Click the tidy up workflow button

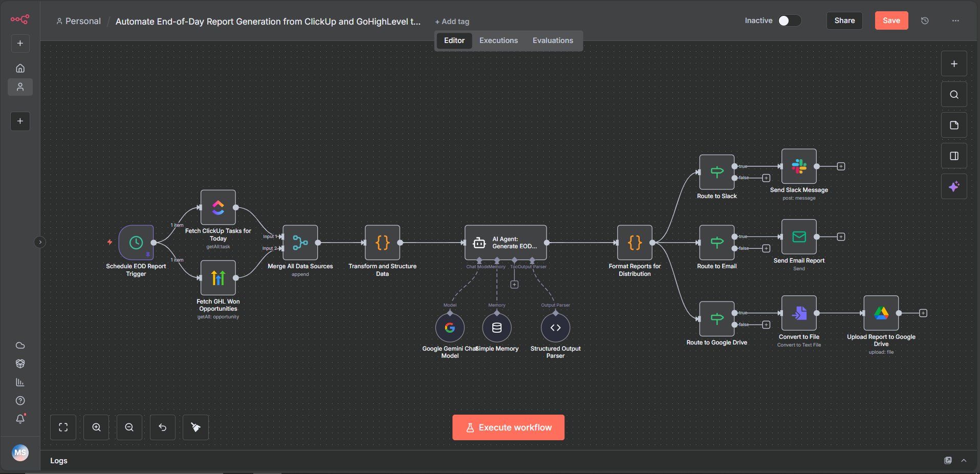[196, 427]
